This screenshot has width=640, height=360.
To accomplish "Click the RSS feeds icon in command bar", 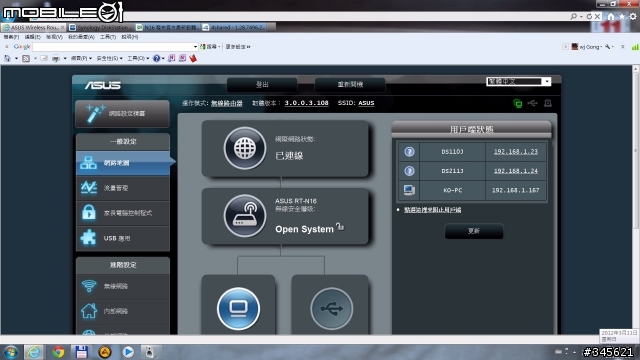I will click(x=26, y=58).
